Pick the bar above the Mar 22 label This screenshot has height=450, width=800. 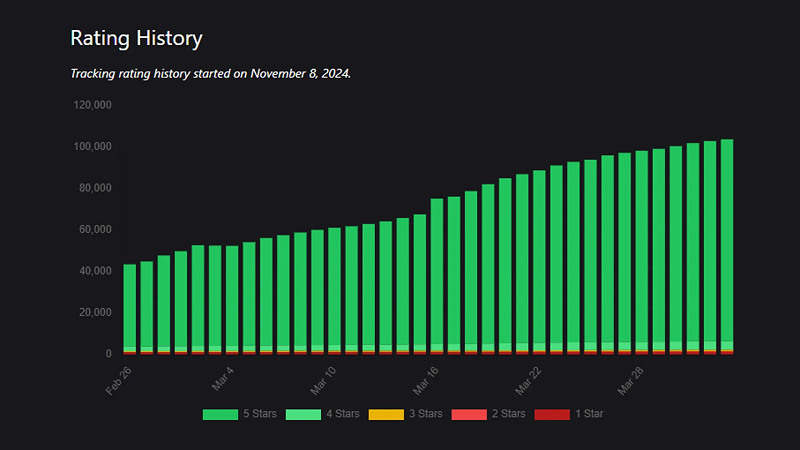tap(540, 262)
